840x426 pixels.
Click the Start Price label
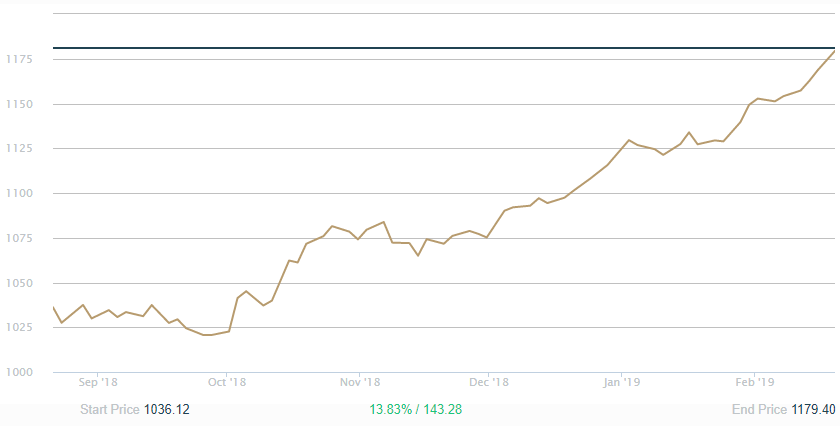[110, 409]
